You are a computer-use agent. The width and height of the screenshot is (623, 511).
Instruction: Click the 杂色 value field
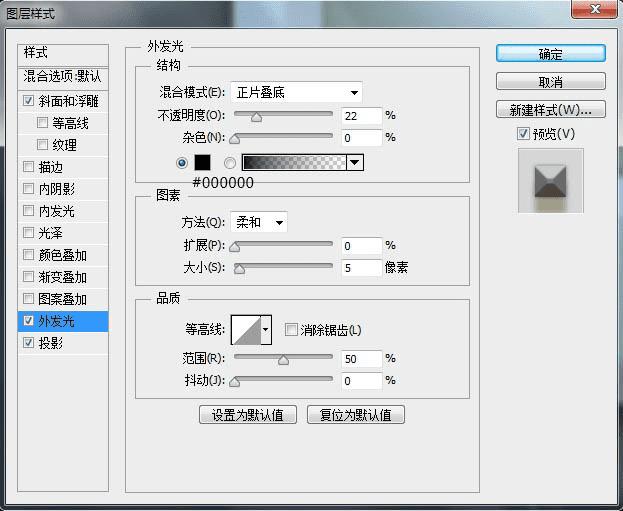(362, 138)
